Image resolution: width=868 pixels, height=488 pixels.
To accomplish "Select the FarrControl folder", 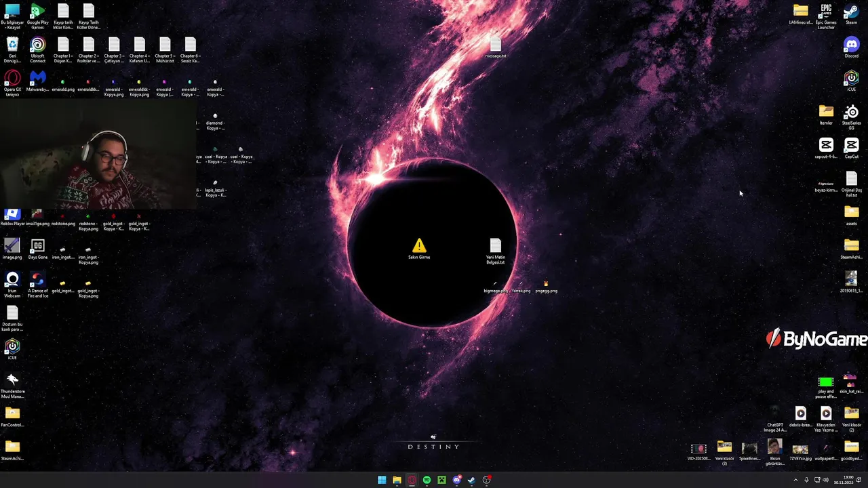I will click(12, 417).
